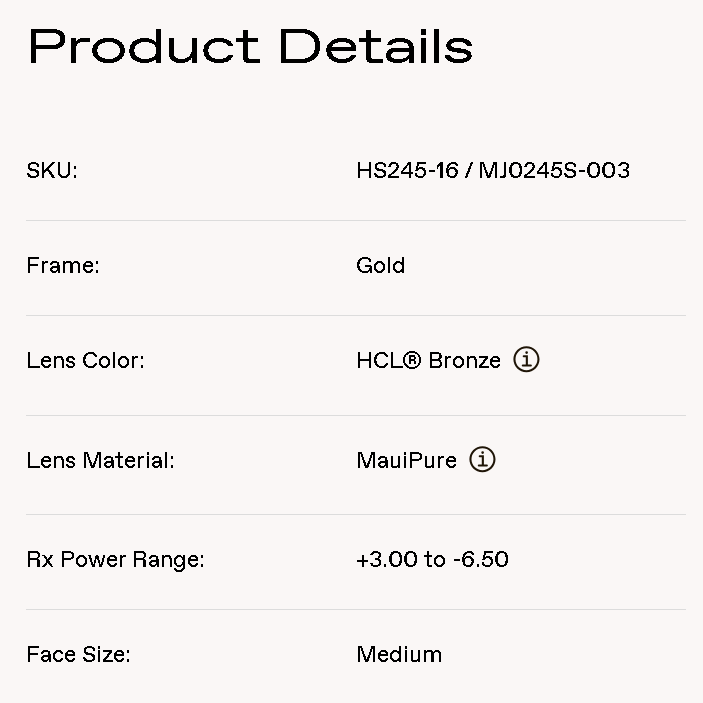Click the word "to" in Rx range
The image size is (703, 703).
click(x=434, y=560)
